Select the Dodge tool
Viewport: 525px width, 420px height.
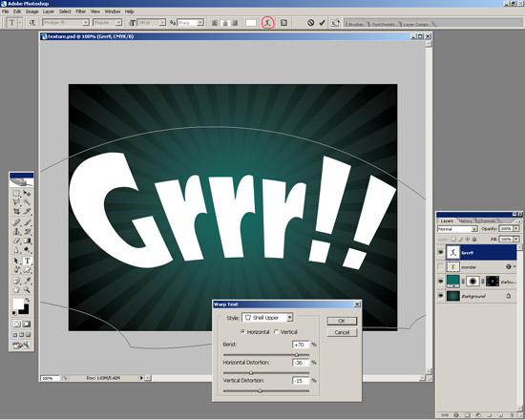tap(27, 249)
